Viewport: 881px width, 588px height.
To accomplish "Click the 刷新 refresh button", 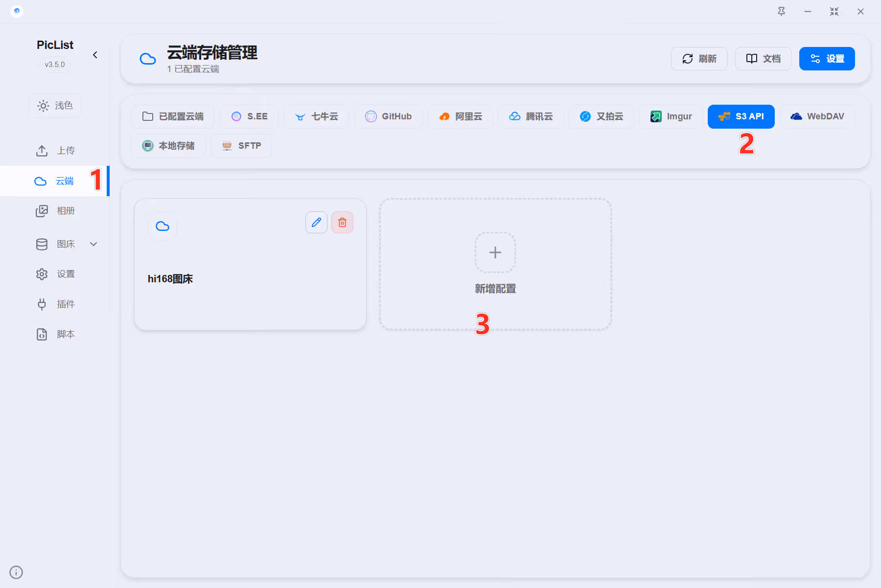I will (x=699, y=59).
